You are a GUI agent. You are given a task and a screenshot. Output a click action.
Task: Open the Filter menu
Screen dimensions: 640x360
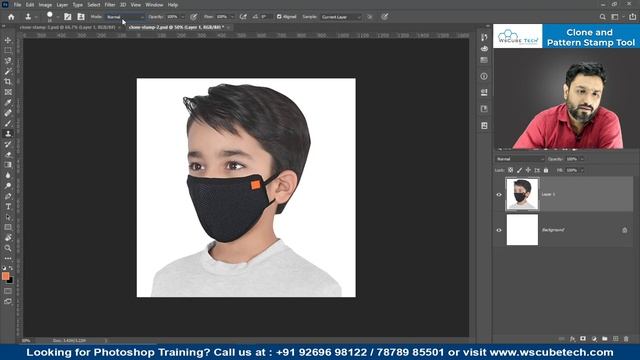110,5
